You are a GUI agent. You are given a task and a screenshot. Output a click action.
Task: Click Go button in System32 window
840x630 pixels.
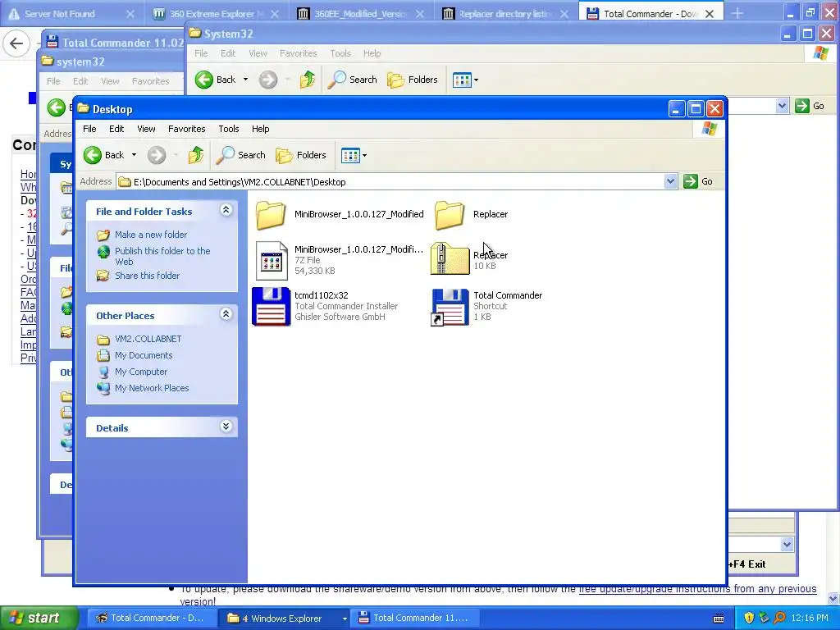coord(810,106)
